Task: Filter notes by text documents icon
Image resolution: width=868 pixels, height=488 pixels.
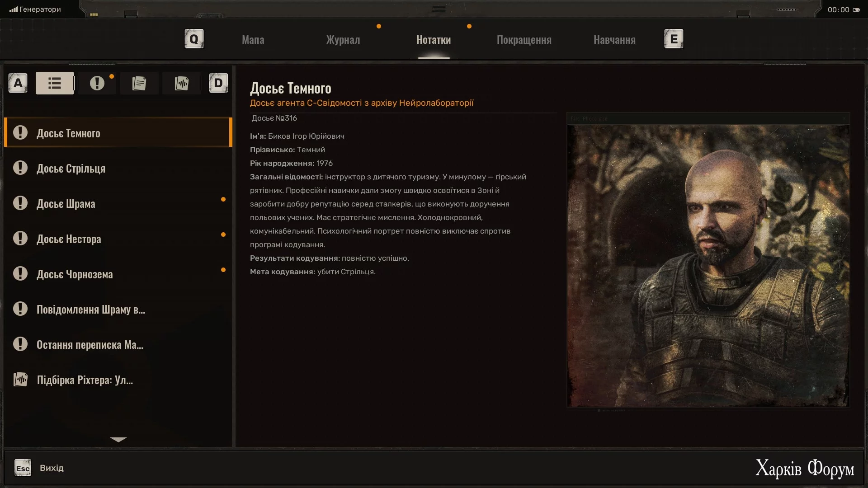Action: (139, 83)
